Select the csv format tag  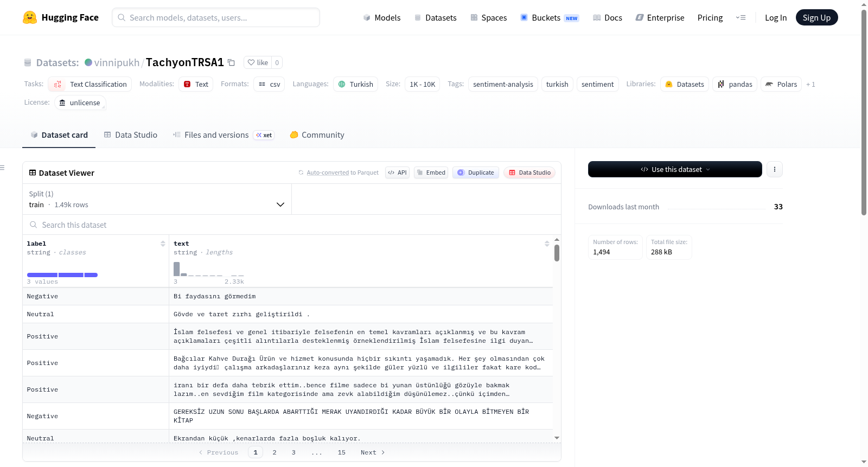(x=269, y=84)
